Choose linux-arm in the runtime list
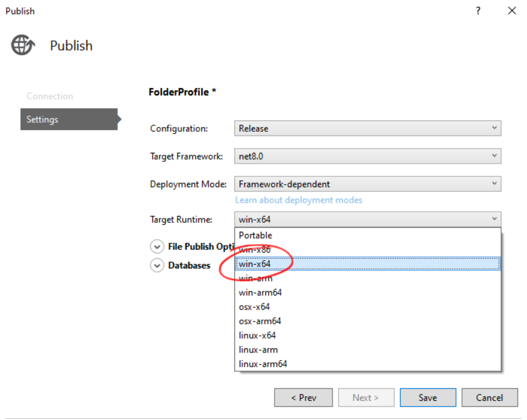 point(367,350)
